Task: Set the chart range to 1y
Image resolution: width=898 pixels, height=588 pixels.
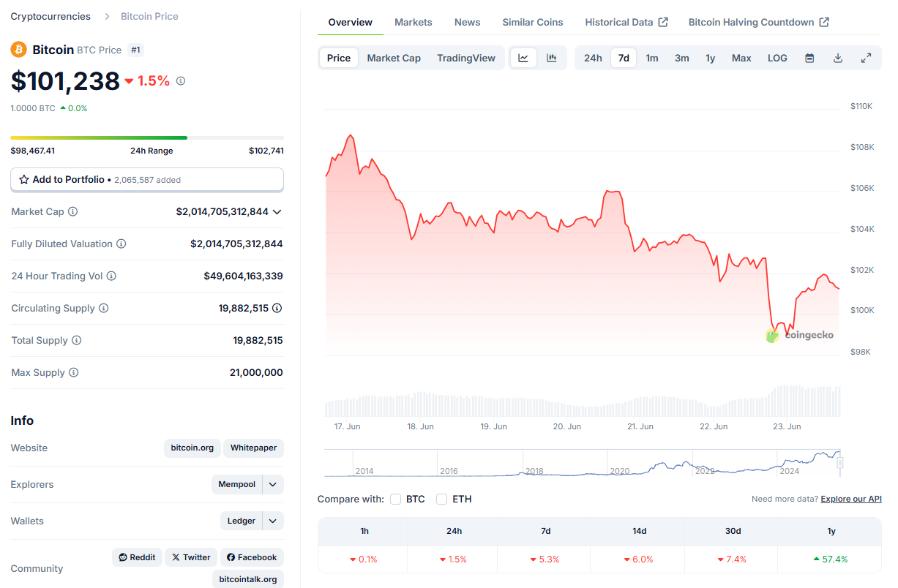Action: tap(711, 58)
